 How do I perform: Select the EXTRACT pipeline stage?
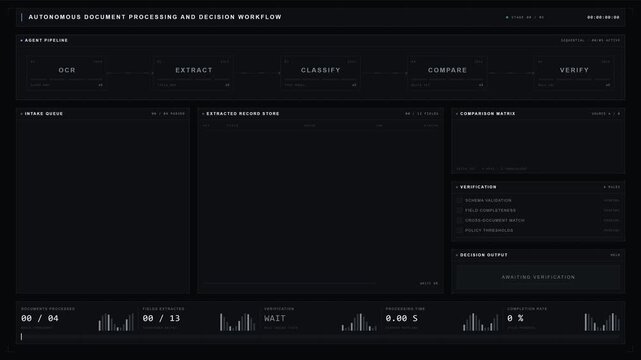pyautogui.click(x=193, y=73)
